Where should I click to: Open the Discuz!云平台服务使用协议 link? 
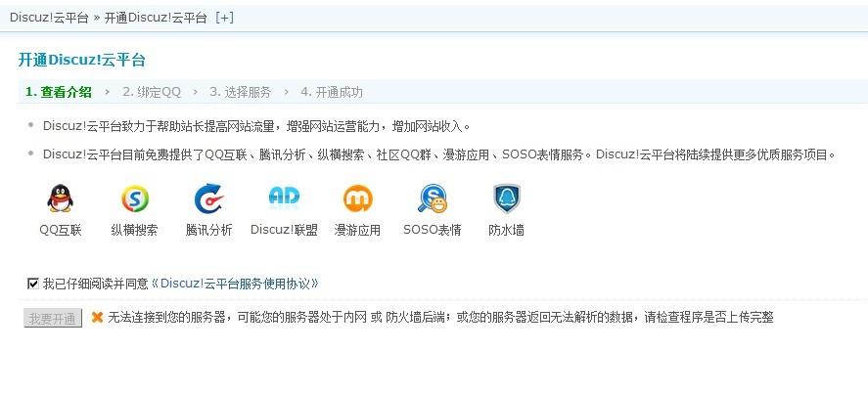tap(235, 285)
